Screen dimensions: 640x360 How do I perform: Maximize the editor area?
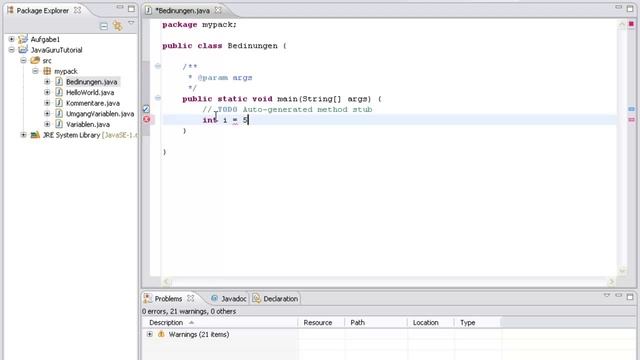pos(630,9)
